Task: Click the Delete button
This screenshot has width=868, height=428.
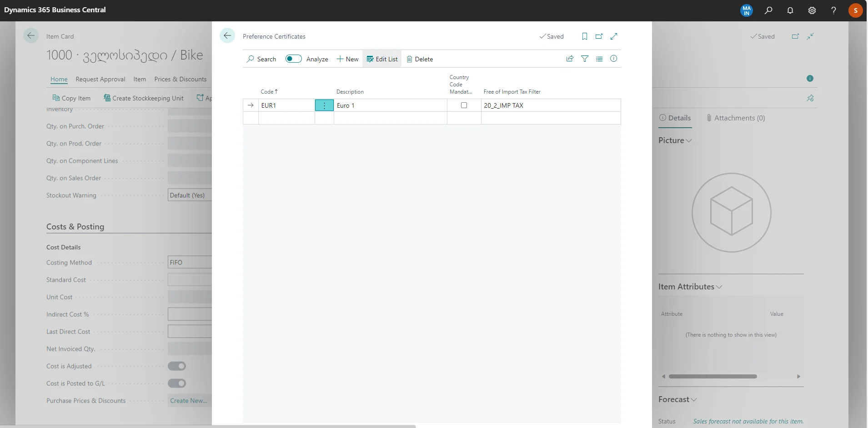Action: tap(420, 59)
